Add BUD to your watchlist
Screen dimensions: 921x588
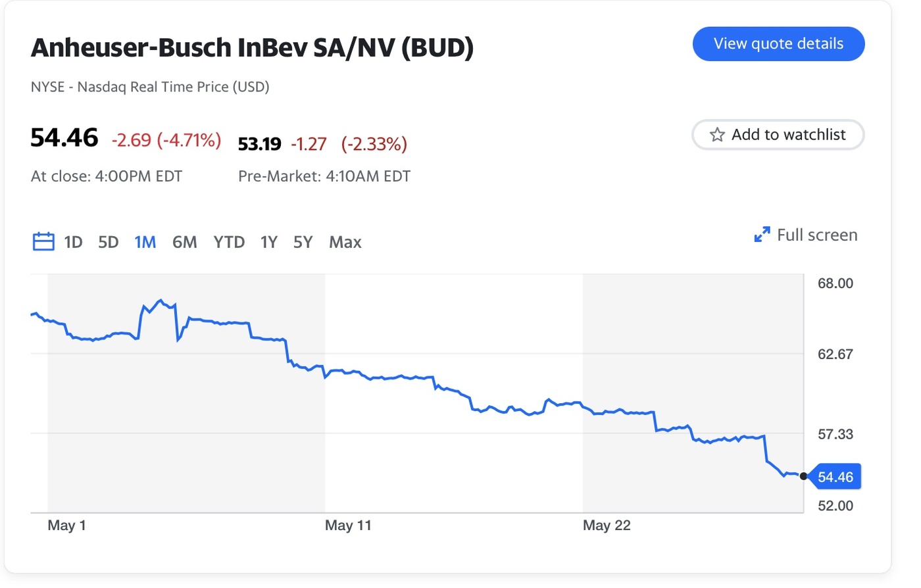(778, 135)
